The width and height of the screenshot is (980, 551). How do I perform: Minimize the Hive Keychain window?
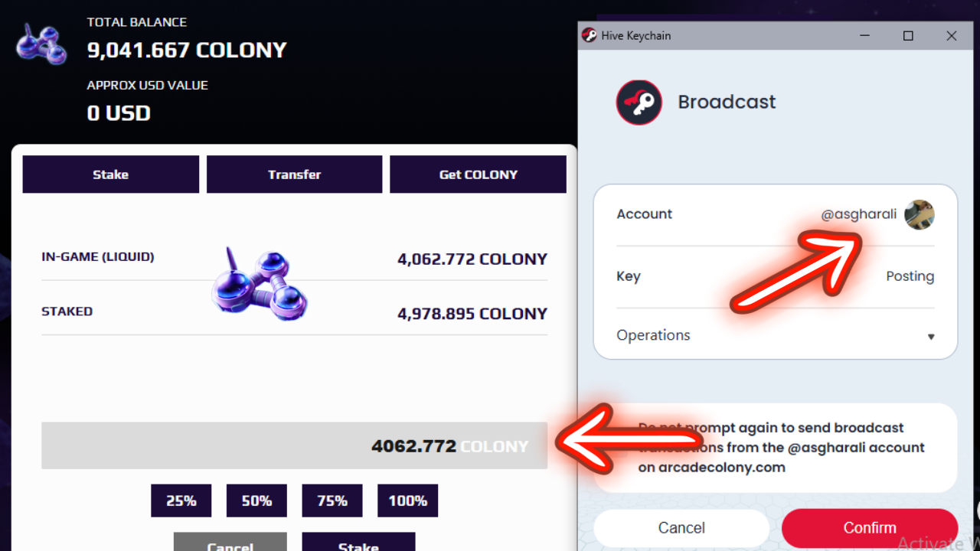[865, 36]
